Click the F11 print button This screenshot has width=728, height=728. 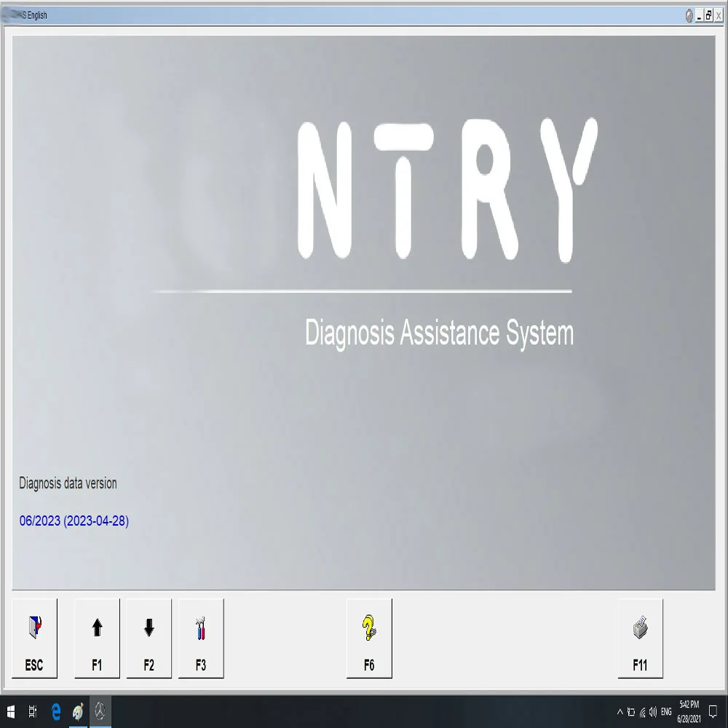640,638
